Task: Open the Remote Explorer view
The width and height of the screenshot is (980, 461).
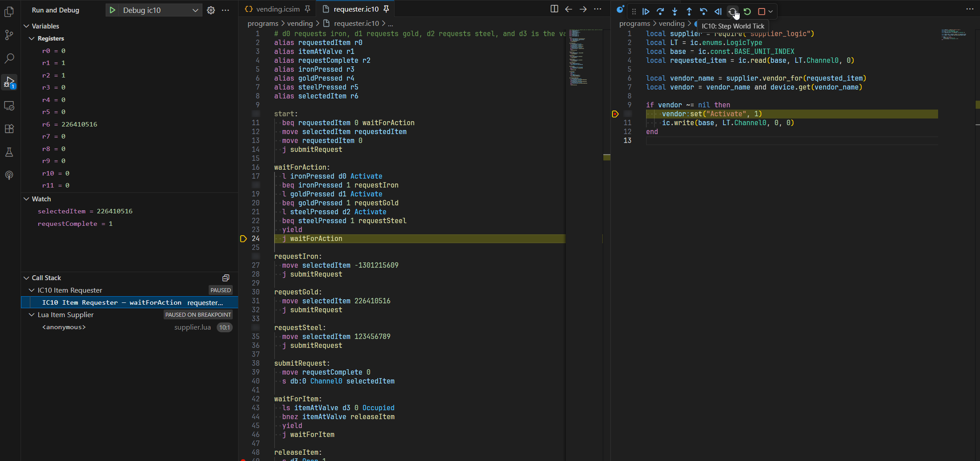Action: point(9,106)
